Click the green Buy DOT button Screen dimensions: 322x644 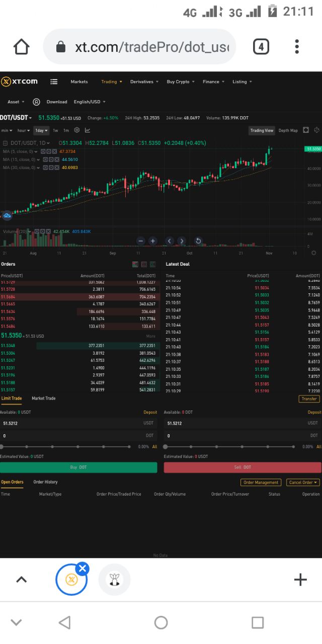coord(78,467)
